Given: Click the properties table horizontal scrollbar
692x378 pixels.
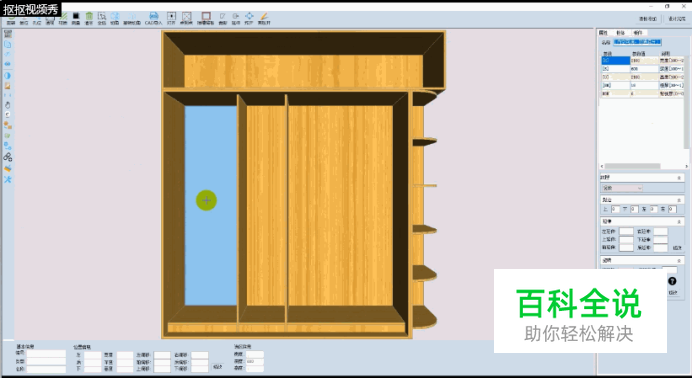Looking at the screenshot, I should [x=632, y=166].
